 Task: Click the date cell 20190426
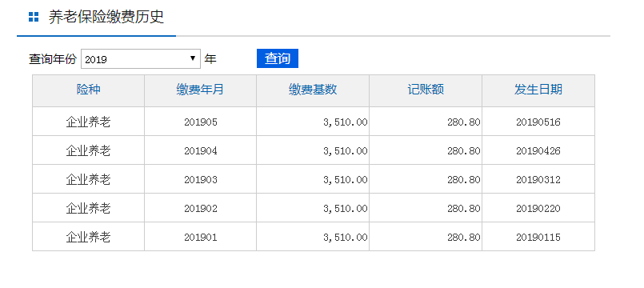pos(538,150)
